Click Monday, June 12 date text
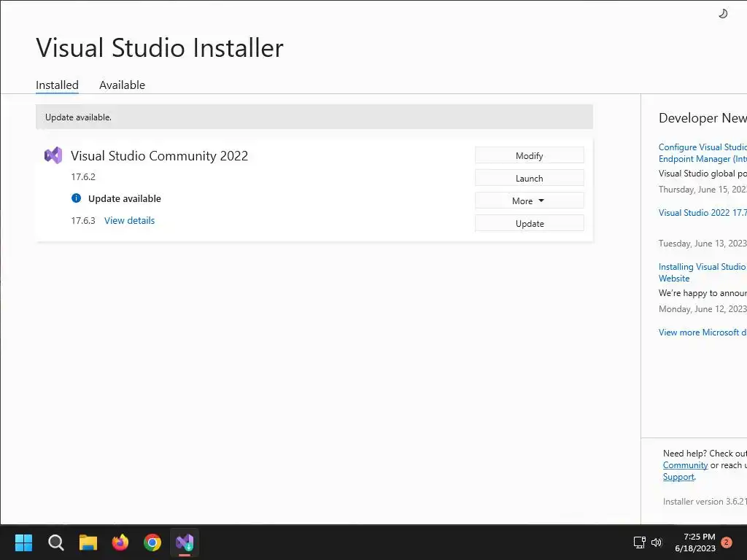This screenshot has height=560, width=747. coord(703,309)
